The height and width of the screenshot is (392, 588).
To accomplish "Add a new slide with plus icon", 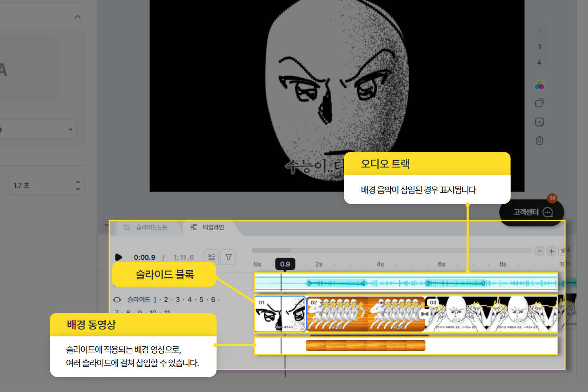I will point(539,122).
